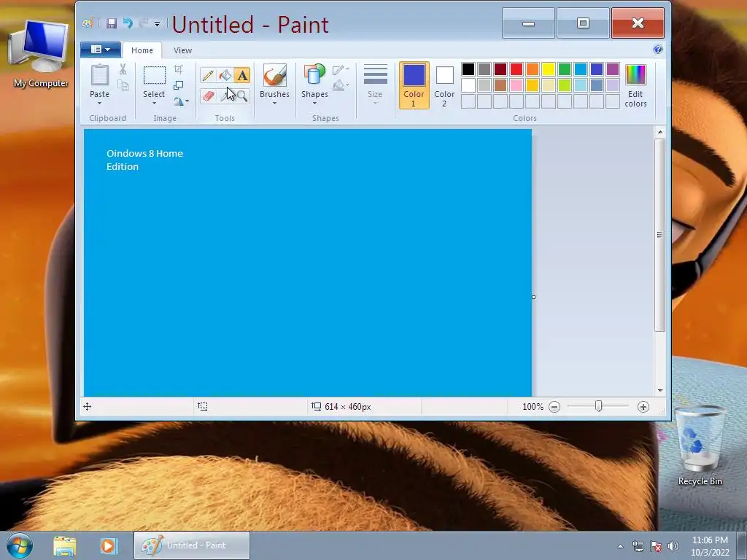Click the Resize icon in Image group
The height and width of the screenshot is (560, 747).
tap(179, 85)
